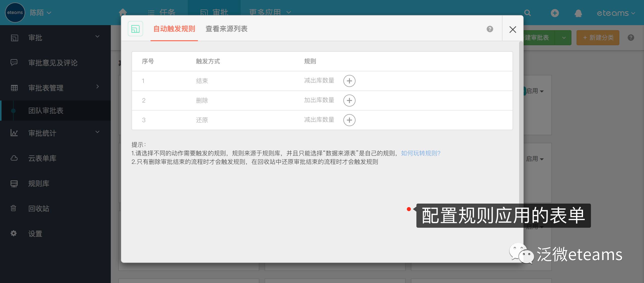Expand 审批表管理 sidebar chevron
This screenshot has width=644, height=283.
click(x=97, y=87)
